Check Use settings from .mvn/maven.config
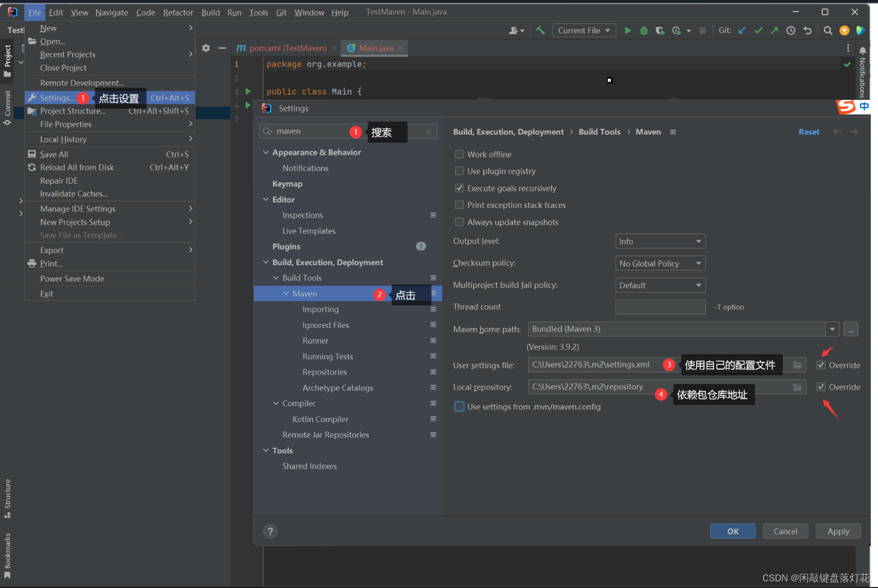The height and width of the screenshot is (588, 878). pyautogui.click(x=459, y=407)
